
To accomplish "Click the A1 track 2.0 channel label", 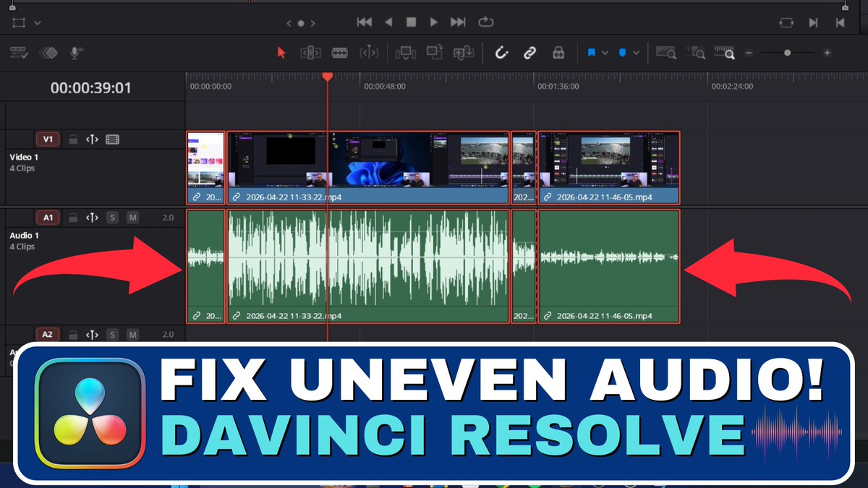I will [168, 217].
